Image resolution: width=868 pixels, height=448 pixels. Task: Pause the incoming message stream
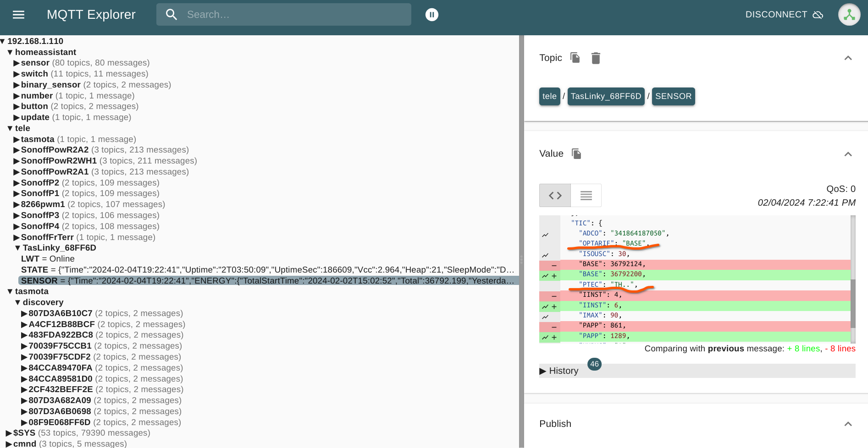click(431, 14)
